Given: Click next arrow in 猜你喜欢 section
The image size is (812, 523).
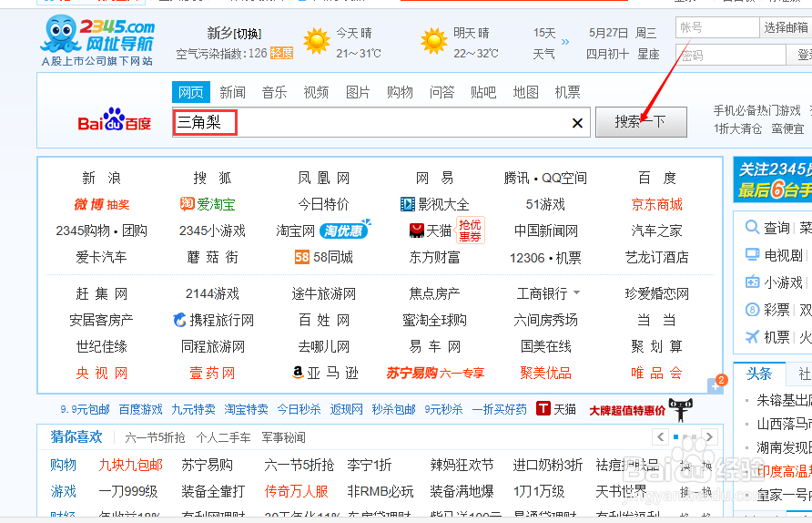Looking at the screenshot, I should 709,437.
